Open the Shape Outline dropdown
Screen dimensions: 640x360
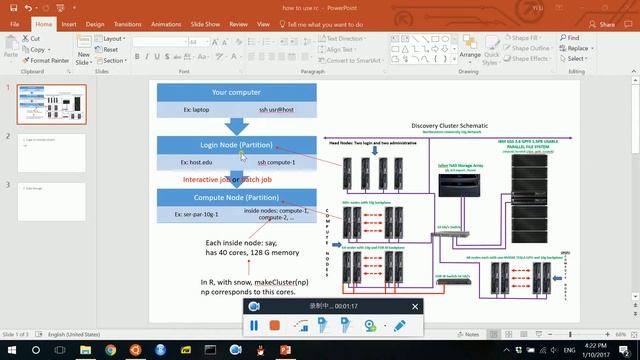pos(528,48)
